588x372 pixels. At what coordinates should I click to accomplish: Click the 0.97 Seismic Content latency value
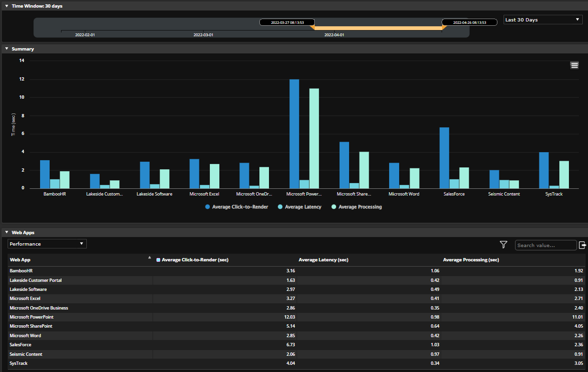435,354
